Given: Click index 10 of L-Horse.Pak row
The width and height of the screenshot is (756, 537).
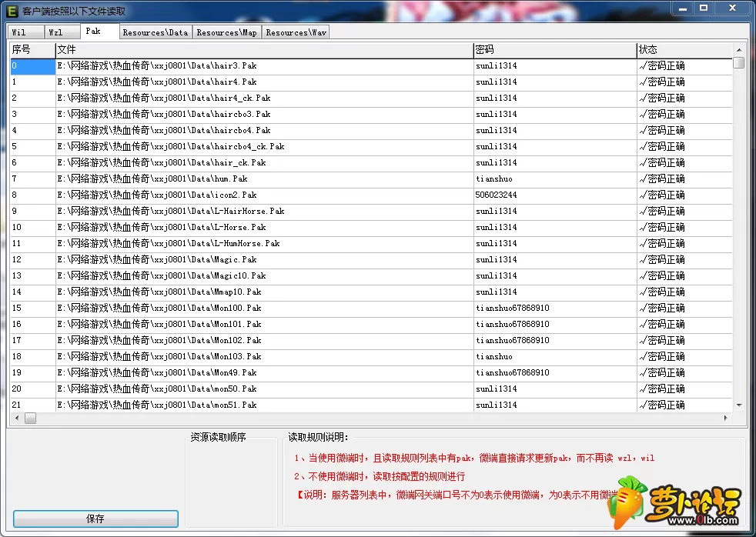Looking at the screenshot, I should click(x=16, y=227).
